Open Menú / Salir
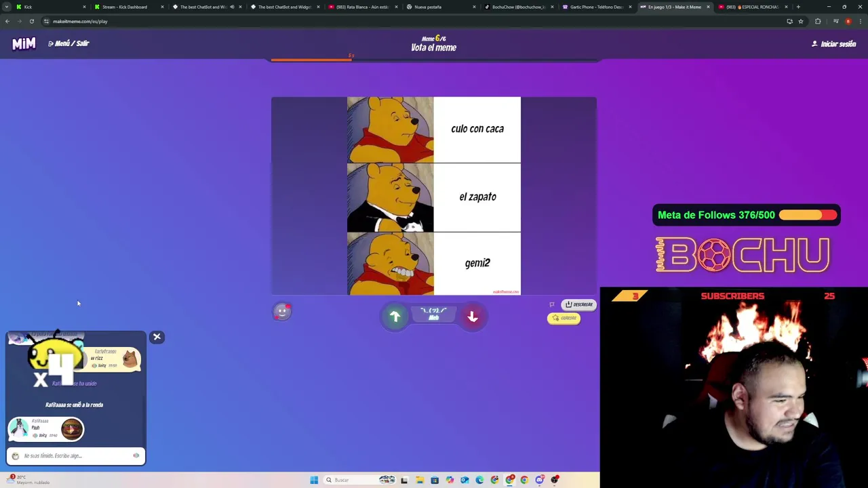 tap(68, 43)
